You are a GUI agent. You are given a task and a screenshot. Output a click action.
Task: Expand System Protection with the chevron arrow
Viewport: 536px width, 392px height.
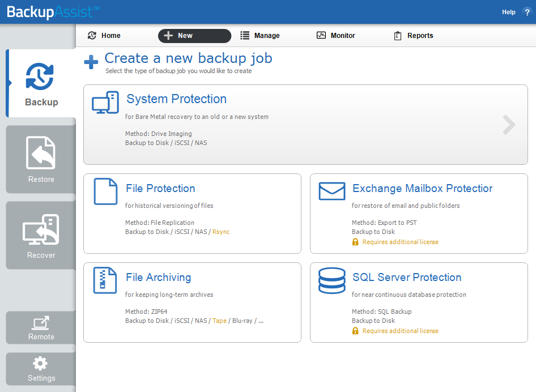[x=509, y=125]
